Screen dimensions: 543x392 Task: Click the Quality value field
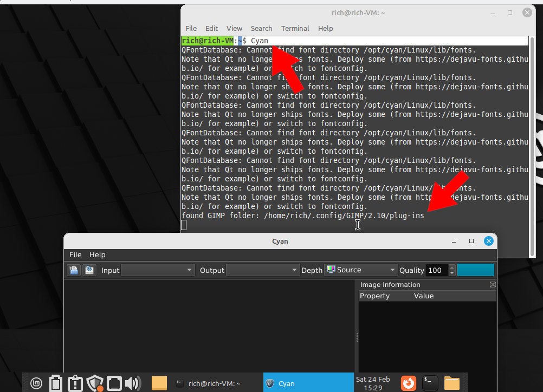[x=437, y=270]
